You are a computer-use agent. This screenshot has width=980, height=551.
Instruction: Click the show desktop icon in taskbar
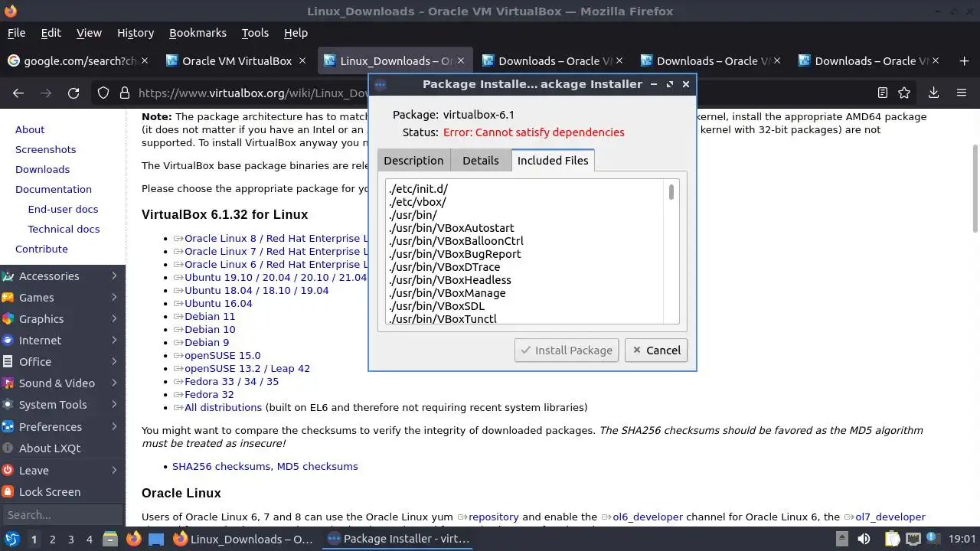pos(156,539)
